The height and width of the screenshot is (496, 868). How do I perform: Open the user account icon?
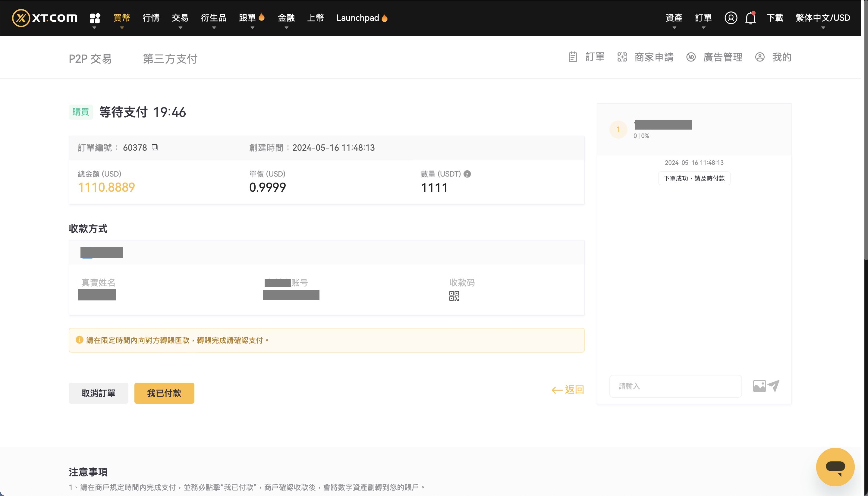pyautogui.click(x=731, y=18)
